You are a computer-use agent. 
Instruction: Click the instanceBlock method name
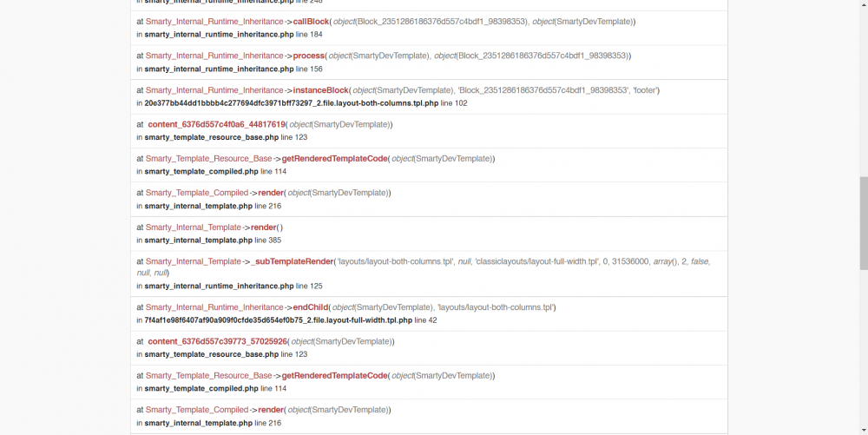tap(320, 90)
